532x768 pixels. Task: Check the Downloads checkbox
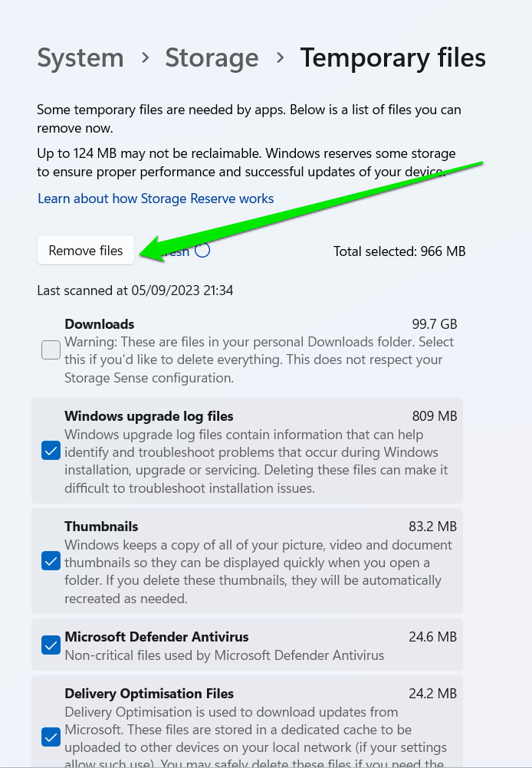coord(51,350)
